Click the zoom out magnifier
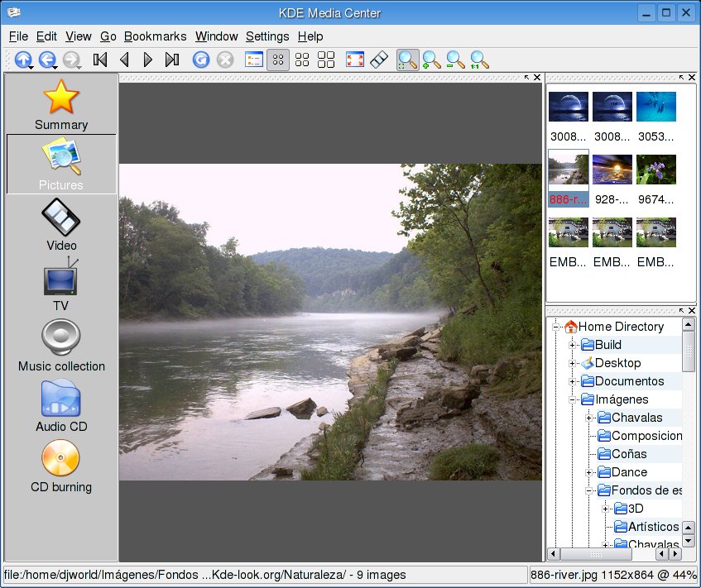This screenshot has width=701, height=588. point(455,60)
